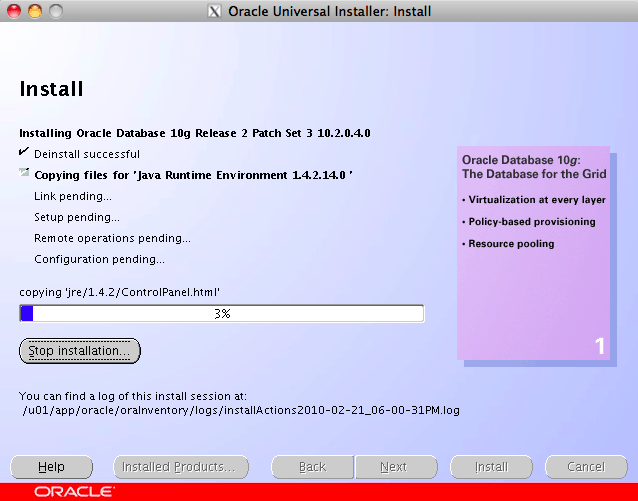The width and height of the screenshot is (638, 501).
Task: Click the Link pending status line
Action: point(73,196)
